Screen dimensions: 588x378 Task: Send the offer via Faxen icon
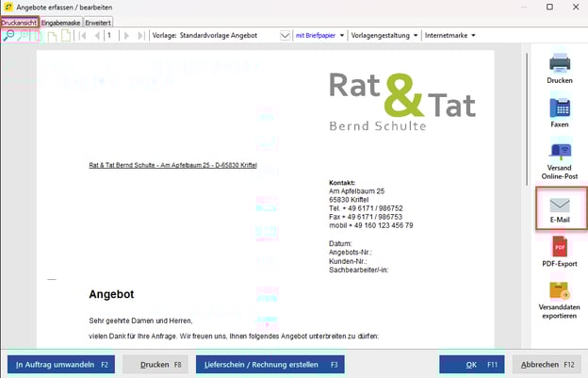560,112
